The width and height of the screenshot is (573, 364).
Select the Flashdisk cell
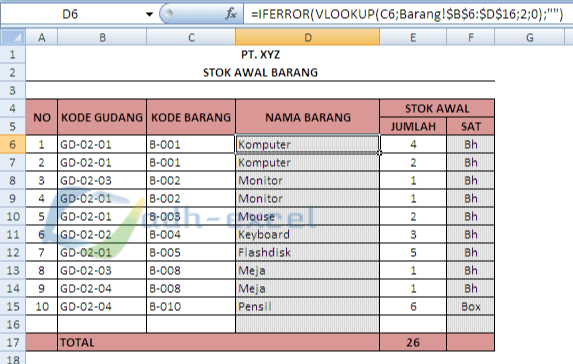[308, 253]
